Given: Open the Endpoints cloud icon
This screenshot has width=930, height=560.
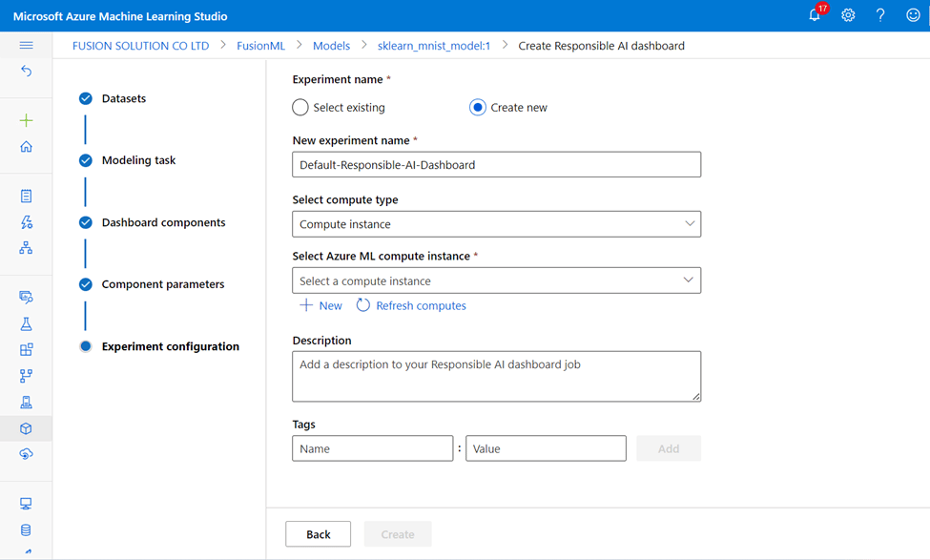Looking at the screenshot, I should [26, 454].
